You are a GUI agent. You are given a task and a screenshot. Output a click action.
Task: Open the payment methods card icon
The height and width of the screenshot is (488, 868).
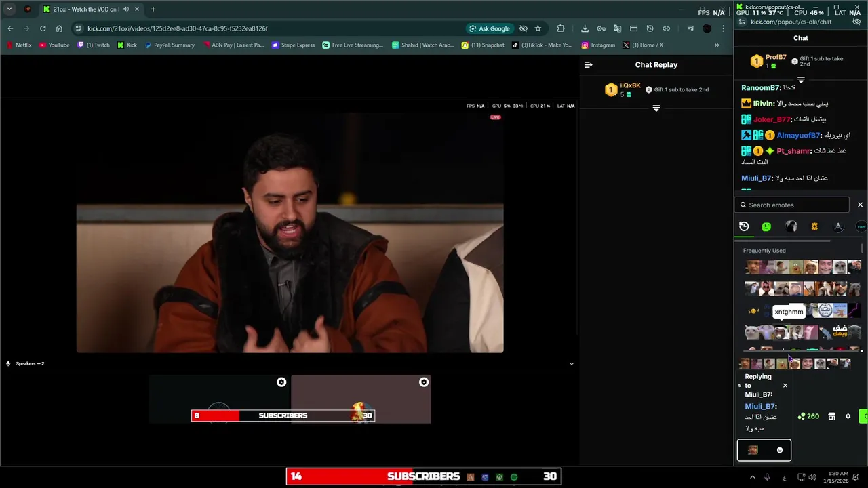click(633, 28)
